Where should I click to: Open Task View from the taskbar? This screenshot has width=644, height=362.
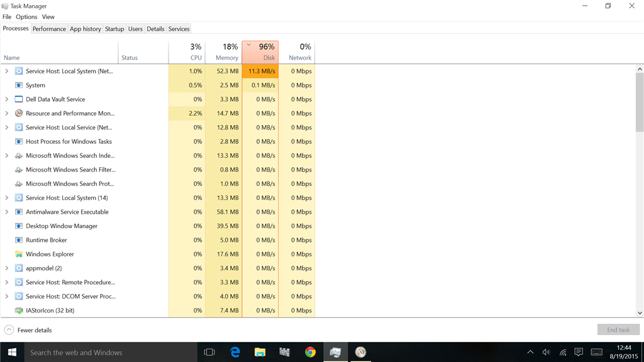pyautogui.click(x=209, y=352)
